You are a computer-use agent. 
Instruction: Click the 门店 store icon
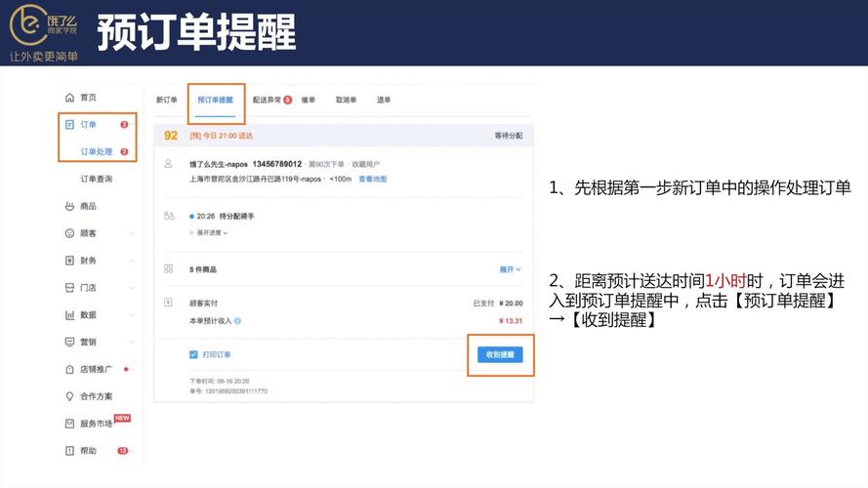coord(69,287)
